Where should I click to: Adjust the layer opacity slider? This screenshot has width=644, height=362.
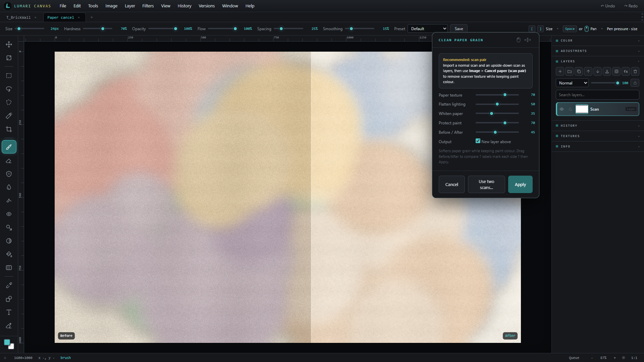(605, 83)
